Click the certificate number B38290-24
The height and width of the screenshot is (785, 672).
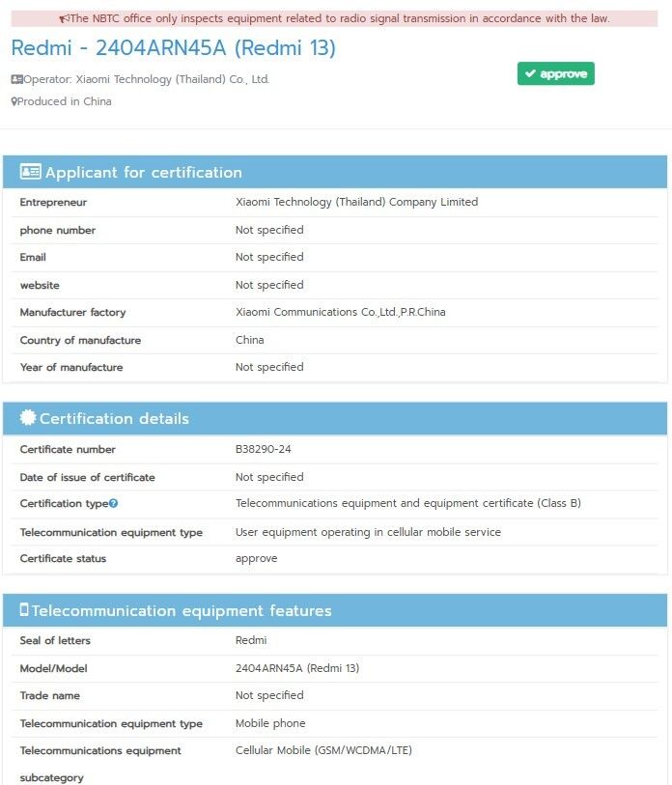263,449
